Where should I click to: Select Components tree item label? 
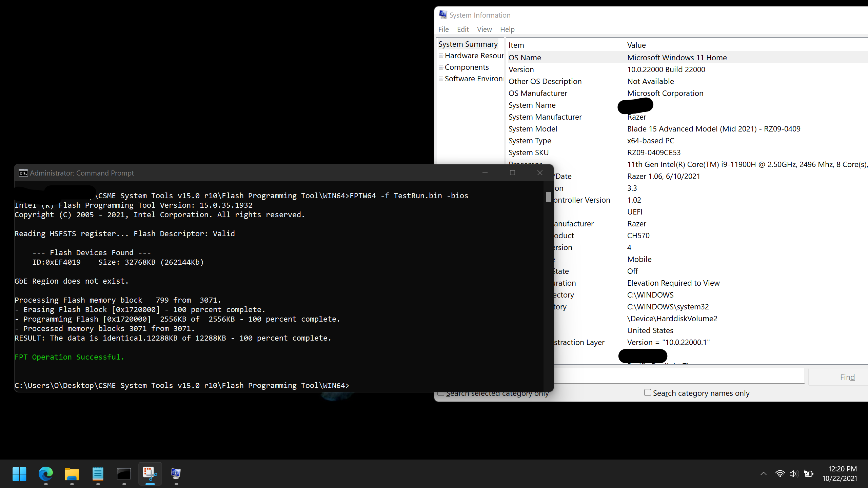point(467,67)
